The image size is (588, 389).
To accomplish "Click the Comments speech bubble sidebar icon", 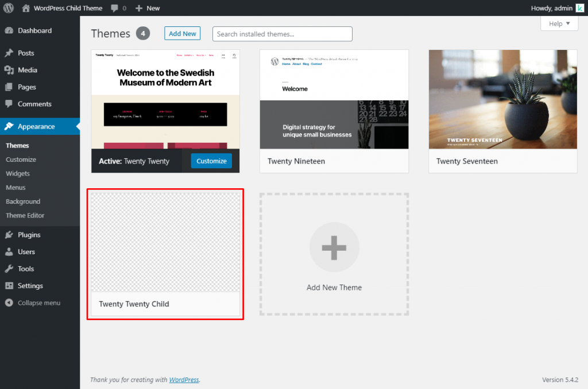I will pos(9,104).
